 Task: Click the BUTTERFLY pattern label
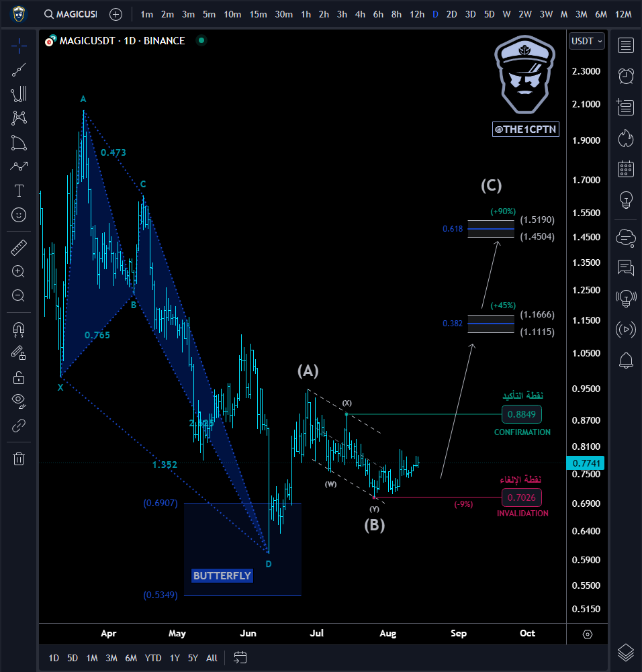[222, 575]
